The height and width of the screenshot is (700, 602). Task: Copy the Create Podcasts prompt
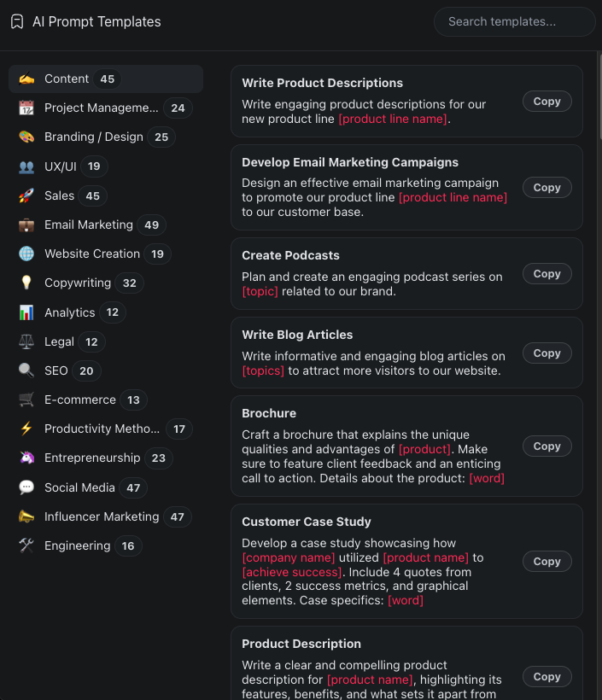point(546,274)
